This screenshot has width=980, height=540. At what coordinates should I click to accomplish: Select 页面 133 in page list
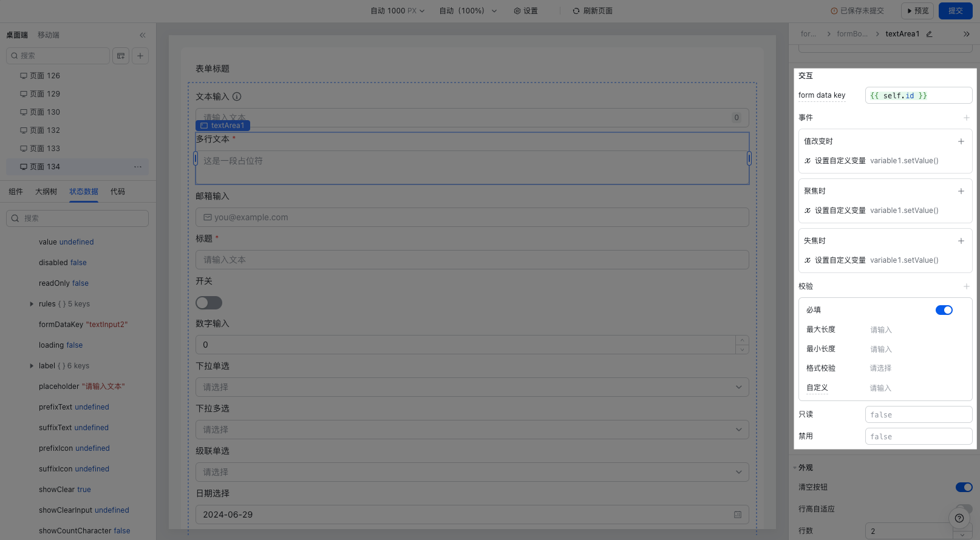[77, 149]
